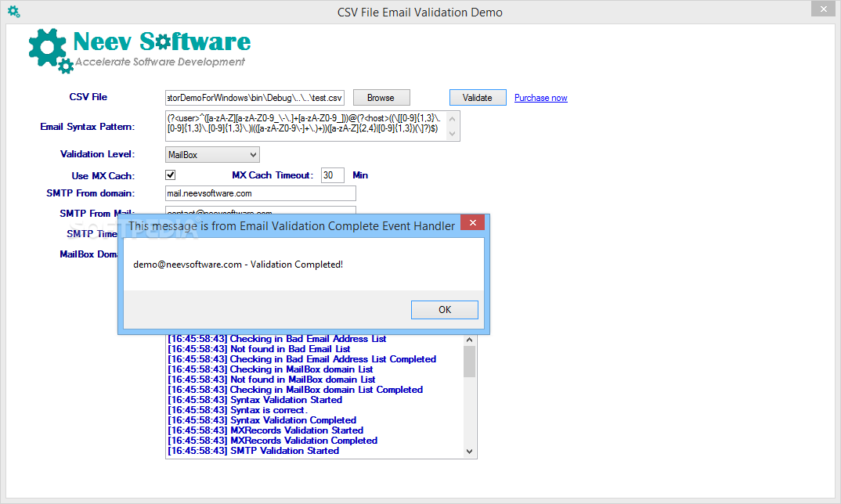Toggle the Use MX Cach checkbox
Viewport: 841px width, 504px height.
point(171,175)
